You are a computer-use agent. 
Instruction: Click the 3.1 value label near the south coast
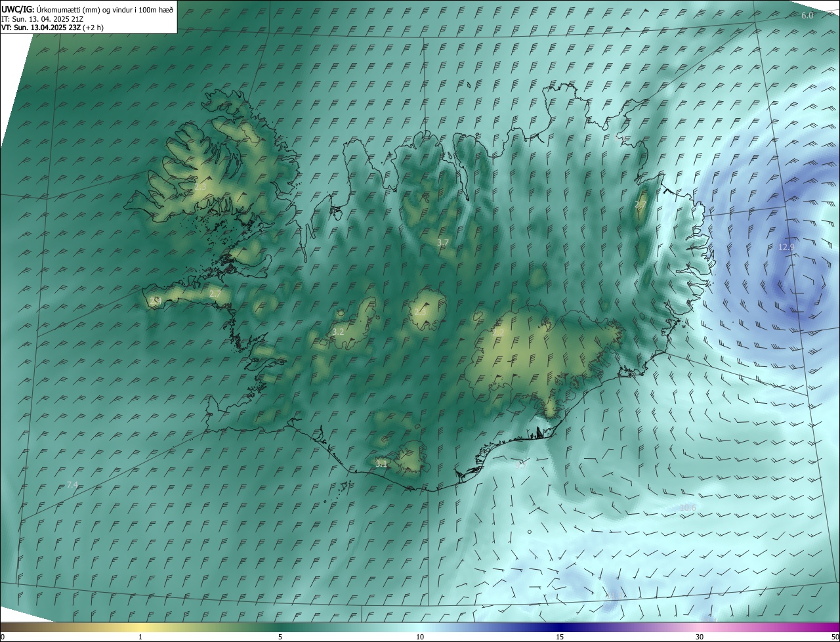pyautogui.click(x=381, y=463)
